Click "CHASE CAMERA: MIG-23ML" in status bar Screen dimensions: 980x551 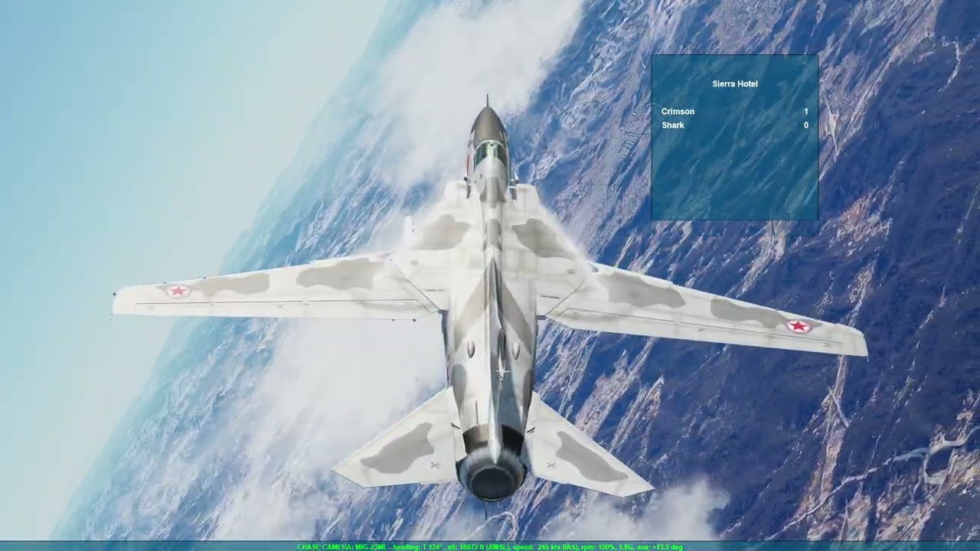(x=343, y=547)
